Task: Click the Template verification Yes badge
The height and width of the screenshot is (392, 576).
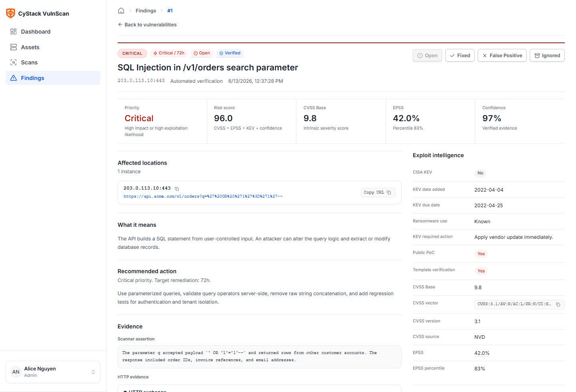Action: tap(481, 271)
